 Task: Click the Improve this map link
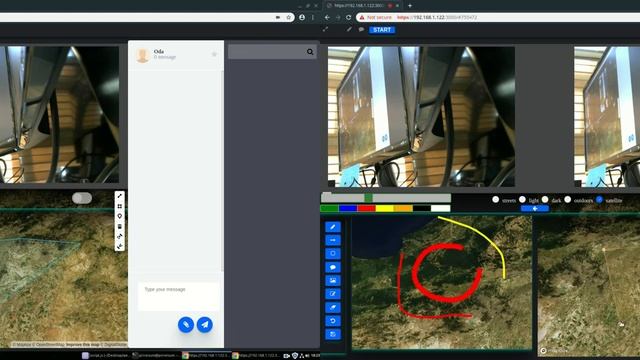83,345
